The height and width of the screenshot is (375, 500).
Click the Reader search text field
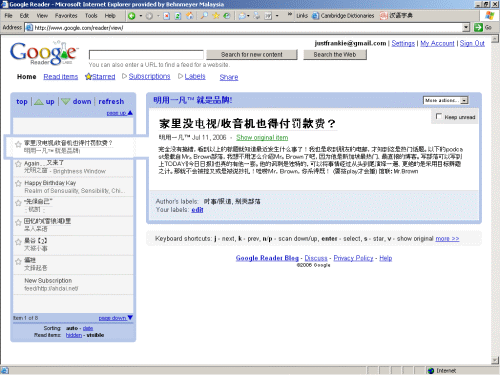click(x=146, y=55)
